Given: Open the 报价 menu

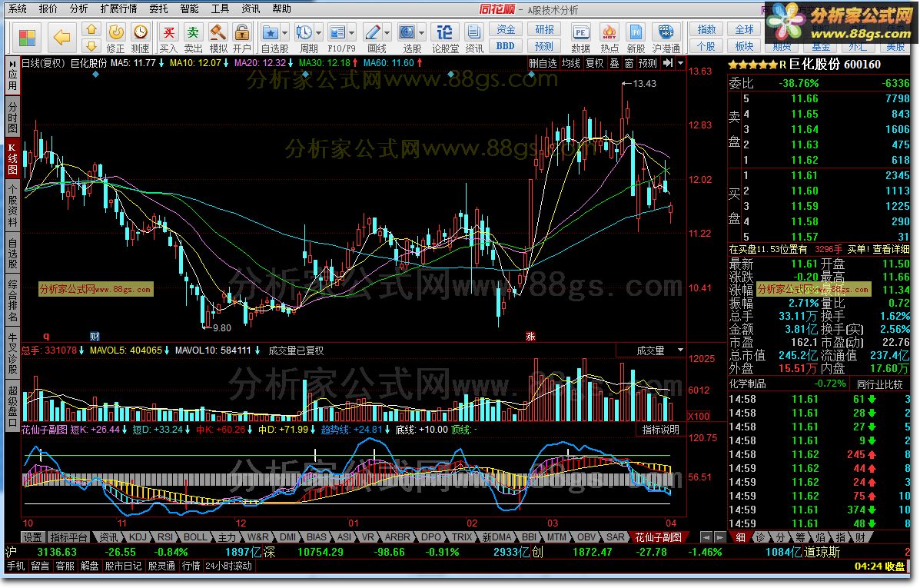Looking at the screenshot, I should click(48, 8).
